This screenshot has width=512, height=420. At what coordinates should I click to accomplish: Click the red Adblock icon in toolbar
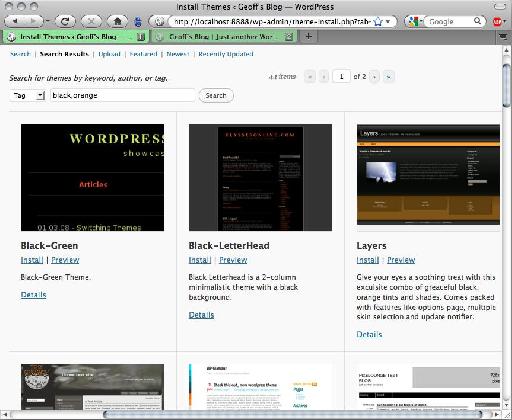click(498, 22)
